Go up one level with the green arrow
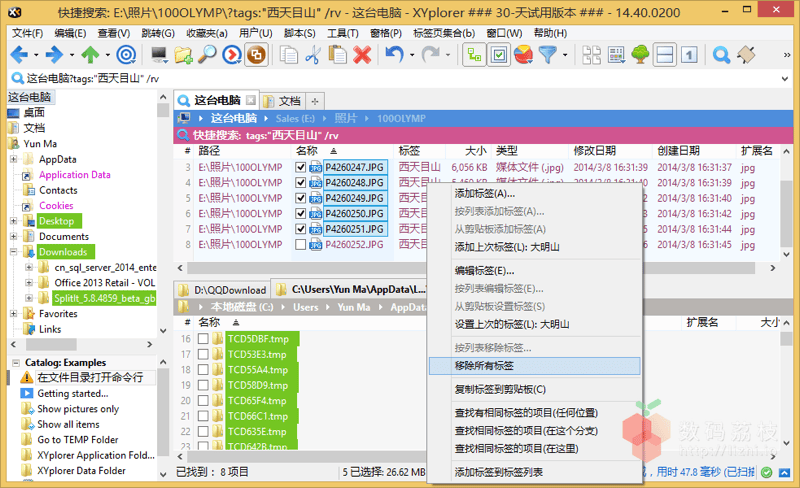This screenshot has height=488, width=800. pyautogui.click(x=91, y=55)
